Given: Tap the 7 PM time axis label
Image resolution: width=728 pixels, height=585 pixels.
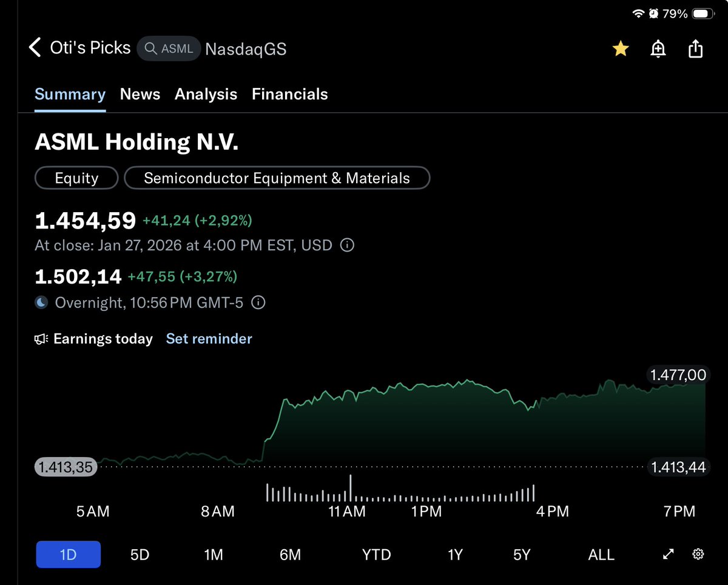Looking at the screenshot, I should click(x=679, y=512).
